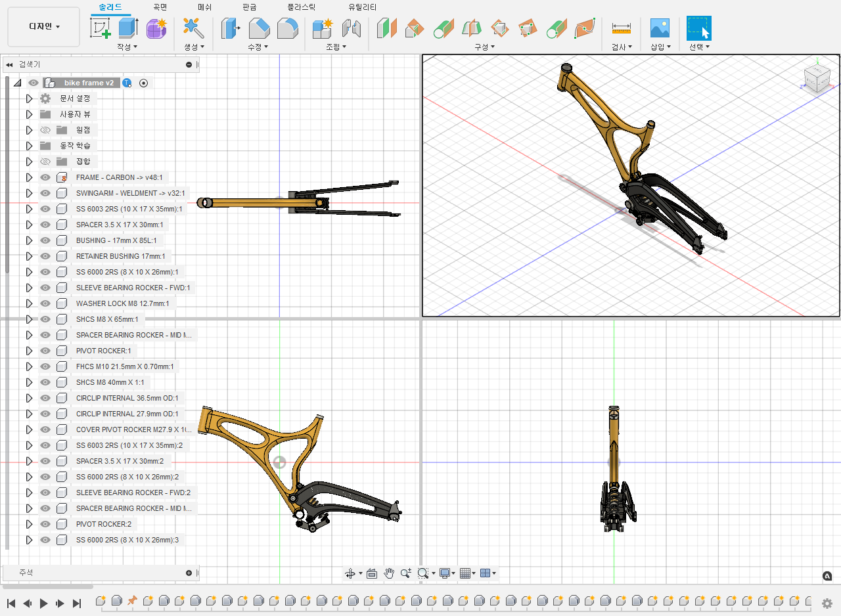This screenshot has height=616, width=841.
Task: Select the Offset Plane construct tool
Action: pos(387,29)
